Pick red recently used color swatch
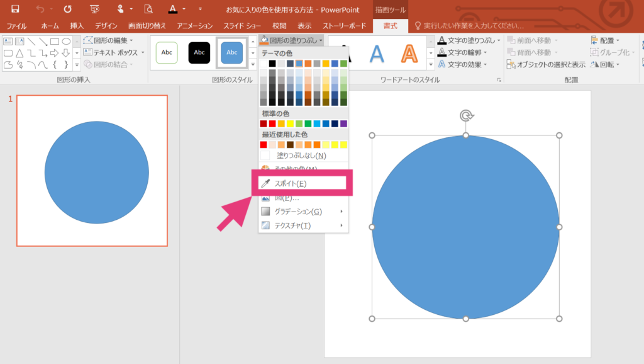The height and width of the screenshot is (364, 644). pos(264,145)
